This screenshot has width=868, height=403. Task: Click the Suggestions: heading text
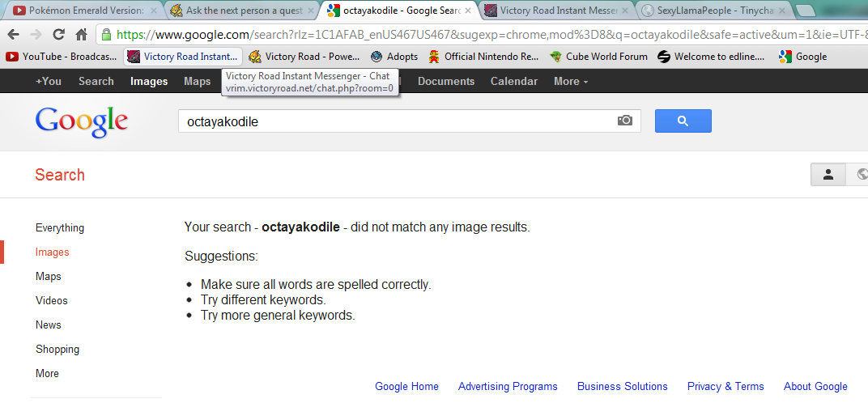(221, 257)
